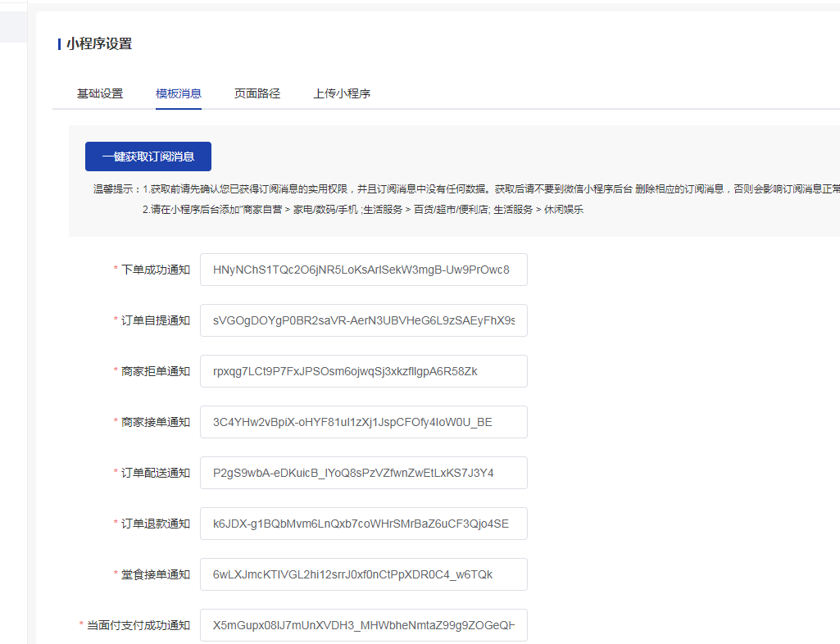Click the 下单成功通知 field label

156,270
